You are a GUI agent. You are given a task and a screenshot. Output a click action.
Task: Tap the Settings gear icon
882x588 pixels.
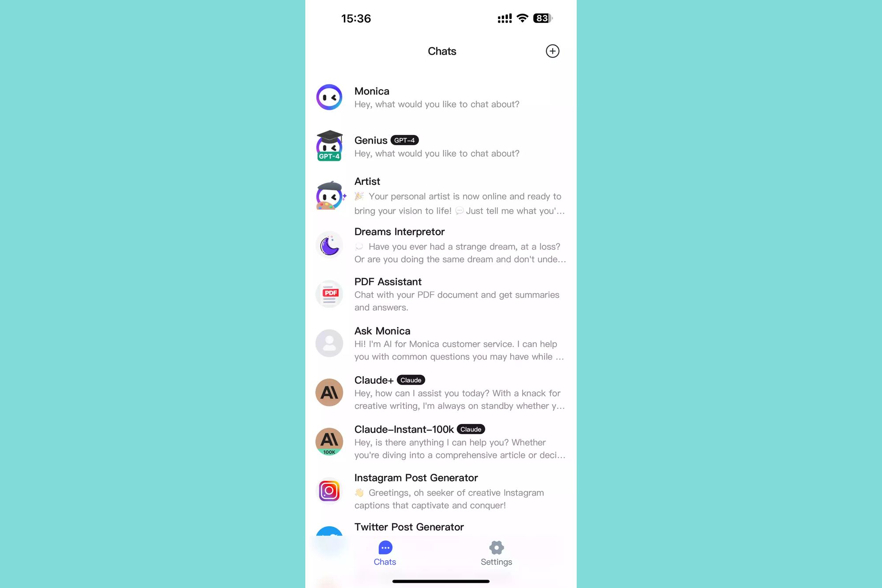tap(497, 547)
